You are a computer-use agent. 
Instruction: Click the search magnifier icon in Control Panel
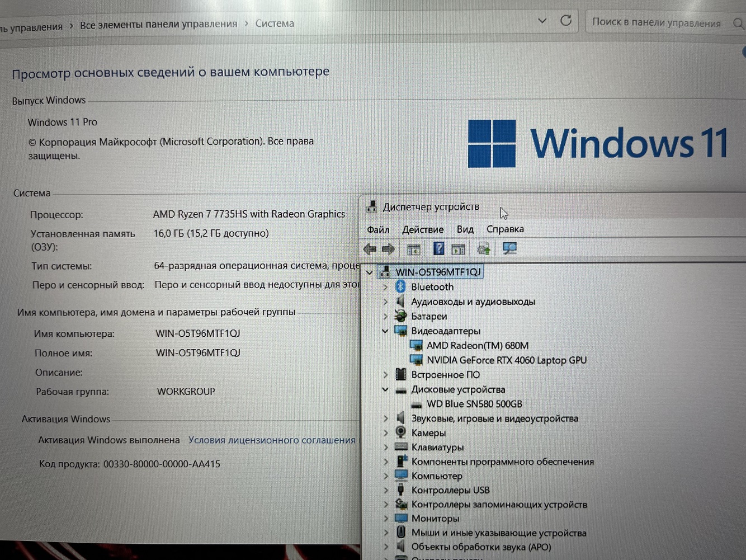click(738, 23)
